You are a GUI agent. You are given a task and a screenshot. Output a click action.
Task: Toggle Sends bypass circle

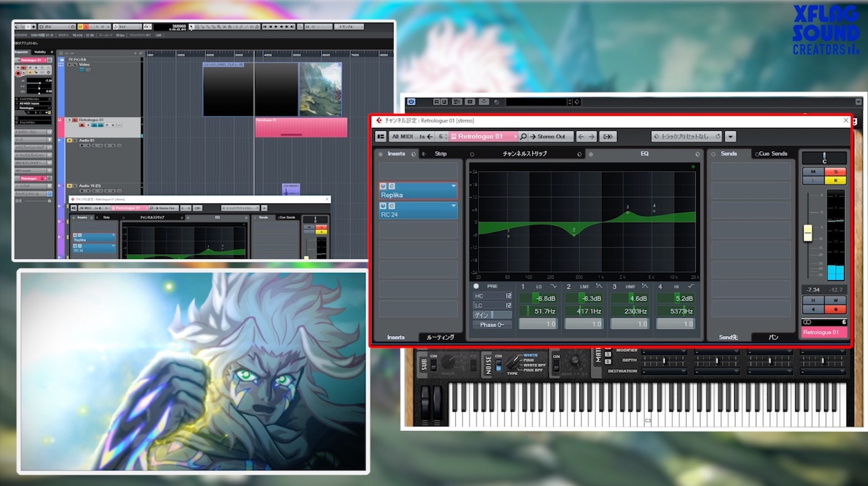pyautogui.click(x=714, y=154)
